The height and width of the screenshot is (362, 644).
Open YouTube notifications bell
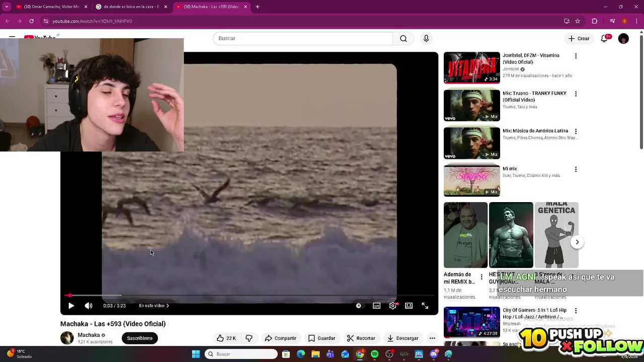[x=605, y=38]
